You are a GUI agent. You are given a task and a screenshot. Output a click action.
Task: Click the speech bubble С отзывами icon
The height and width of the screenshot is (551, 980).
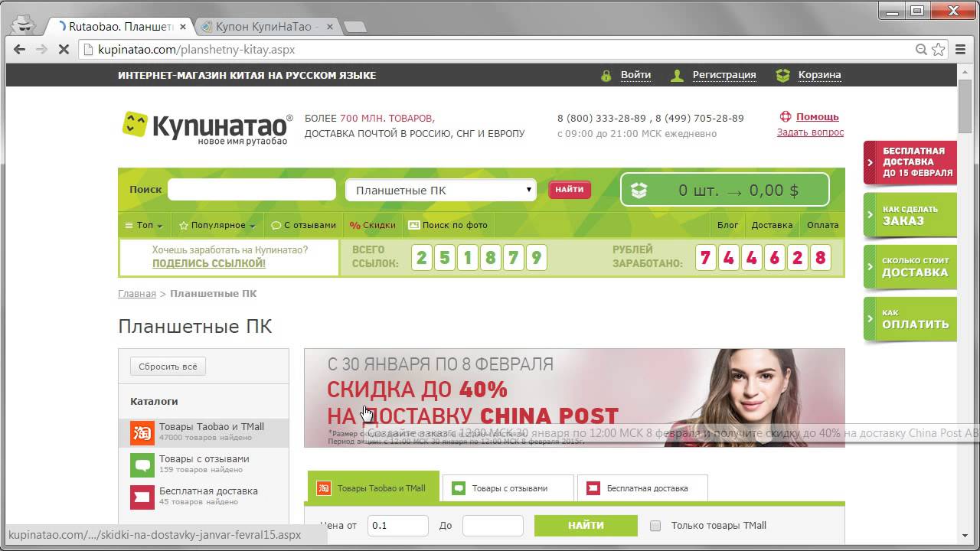click(x=276, y=226)
